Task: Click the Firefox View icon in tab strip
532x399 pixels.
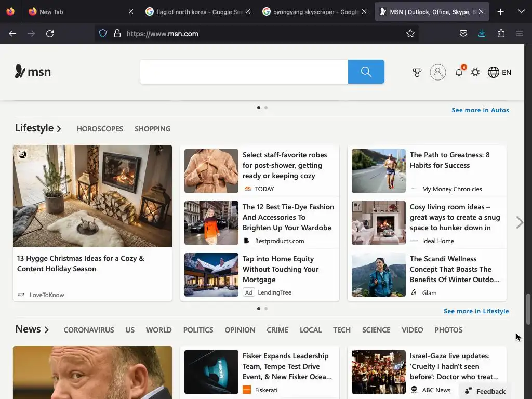Action: click(x=10, y=11)
